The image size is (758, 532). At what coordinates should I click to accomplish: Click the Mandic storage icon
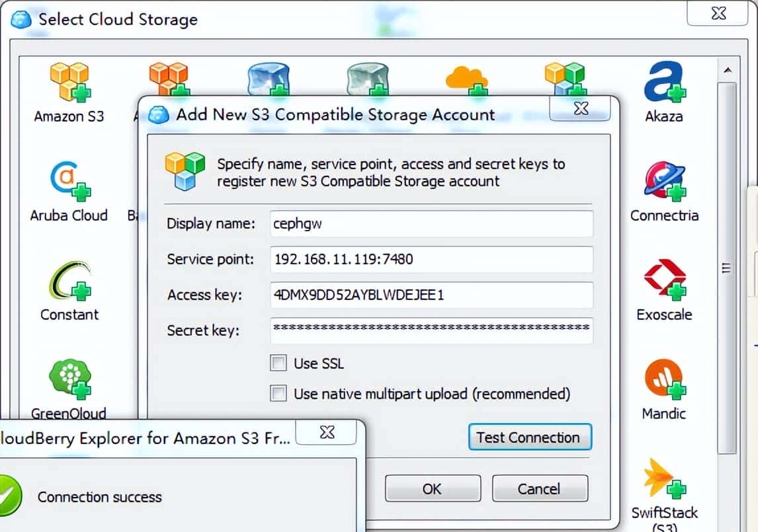coord(663,377)
